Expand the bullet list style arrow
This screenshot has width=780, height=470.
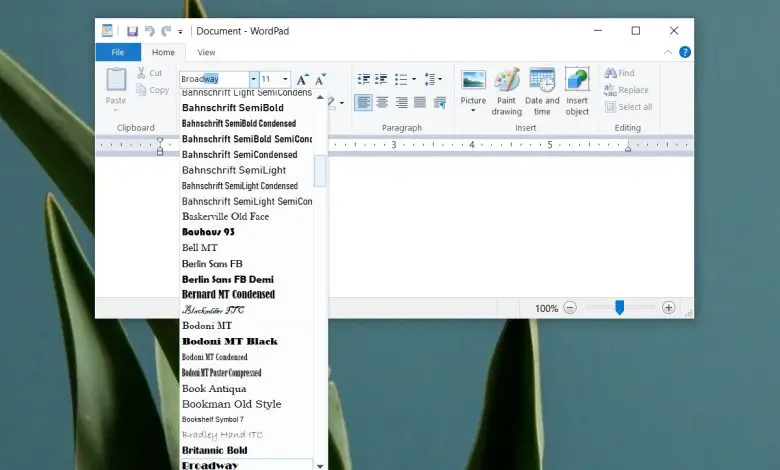point(414,79)
